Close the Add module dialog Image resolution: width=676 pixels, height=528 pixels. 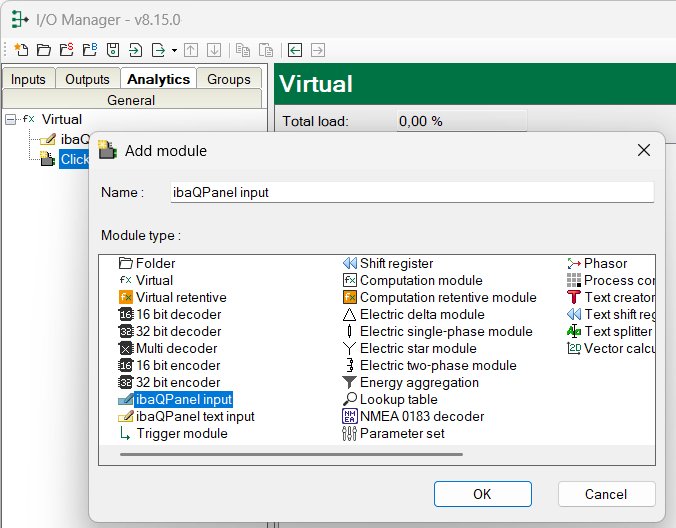(x=644, y=150)
